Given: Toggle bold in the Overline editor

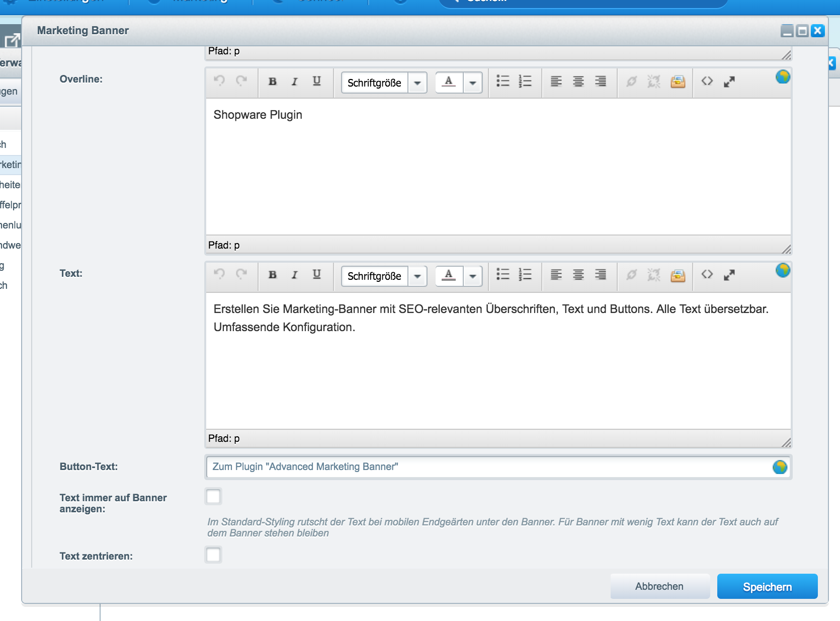Looking at the screenshot, I should 272,81.
